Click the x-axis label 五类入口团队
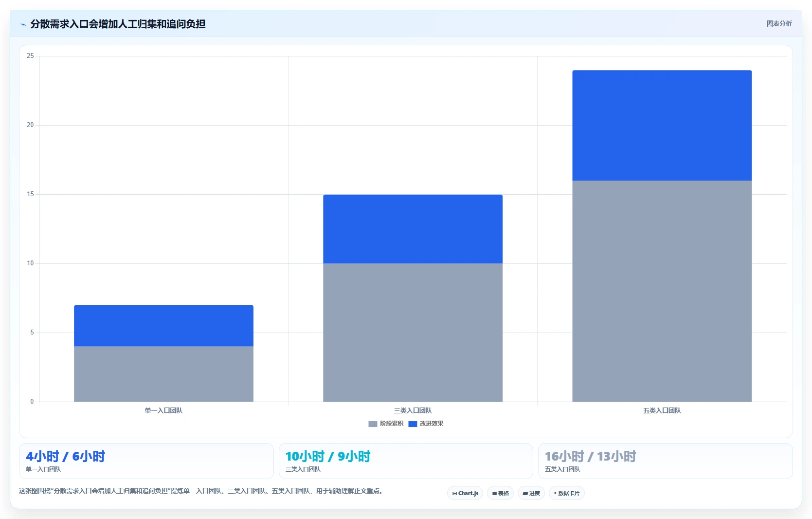Screen dimensions: 812x519 pos(662,410)
